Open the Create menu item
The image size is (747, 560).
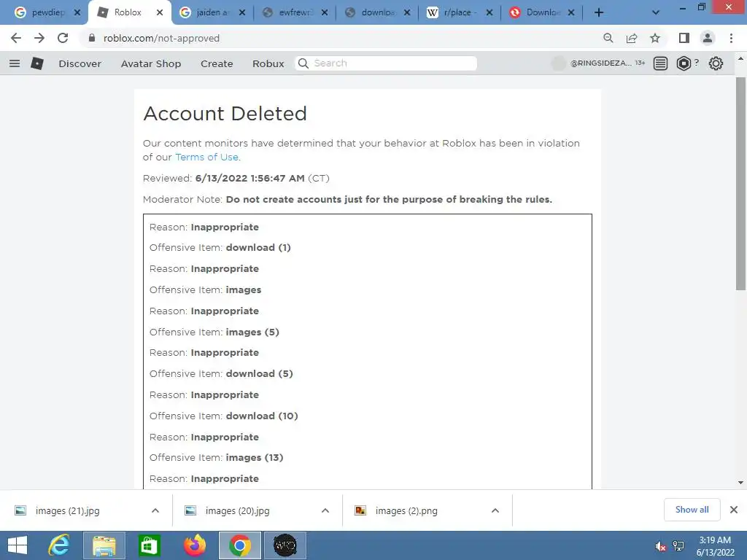pyautogui.click(x=217, y=63)
